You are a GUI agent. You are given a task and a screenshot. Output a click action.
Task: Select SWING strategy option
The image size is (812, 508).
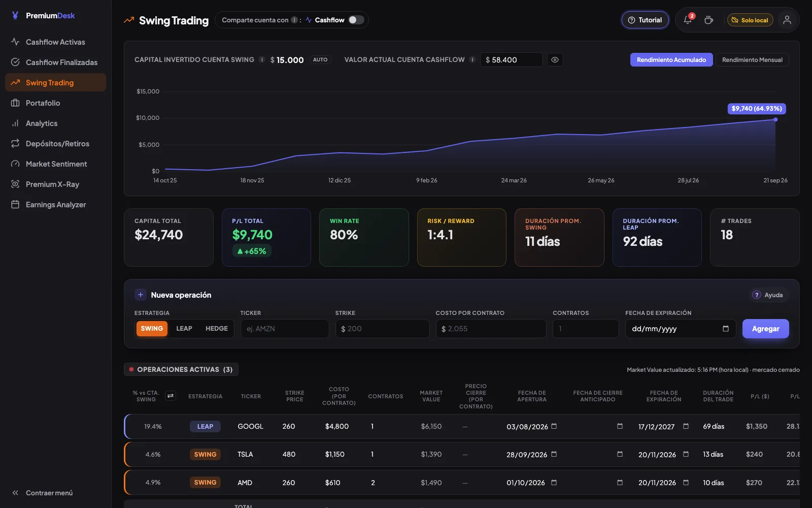tap(152, 329)
